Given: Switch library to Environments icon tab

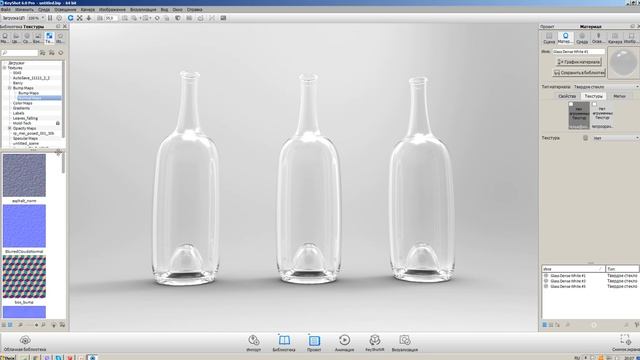Looking at the screenshot, I should click(x=27, y=38).
